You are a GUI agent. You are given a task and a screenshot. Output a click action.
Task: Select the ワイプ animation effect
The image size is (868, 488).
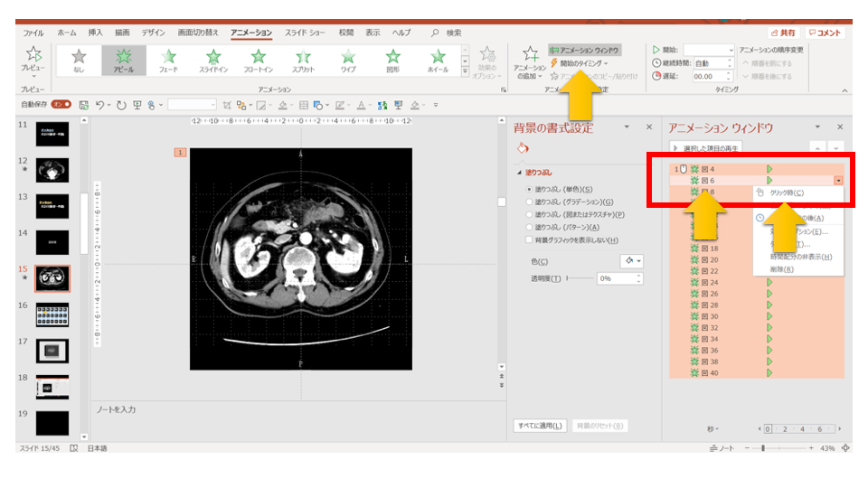pyautogui.click(x=347, y=60)
